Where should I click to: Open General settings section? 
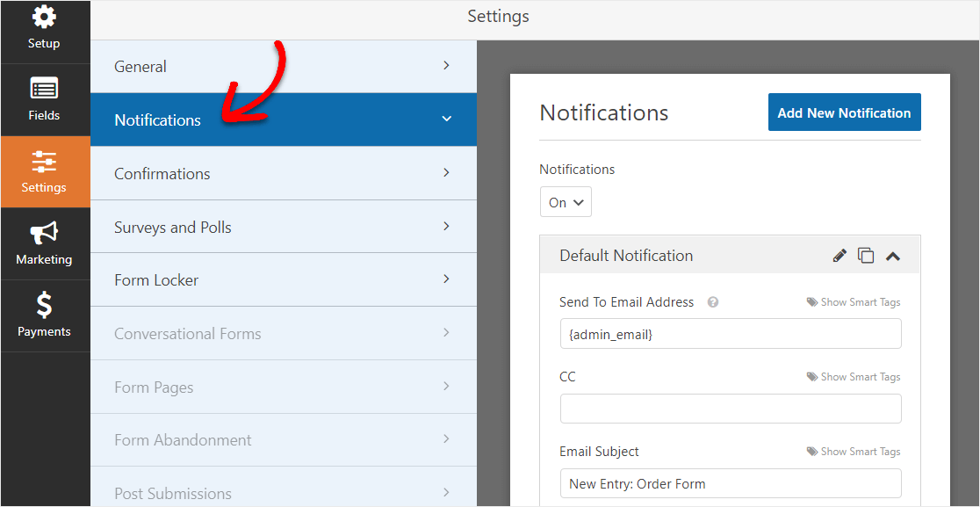[283, 66]
